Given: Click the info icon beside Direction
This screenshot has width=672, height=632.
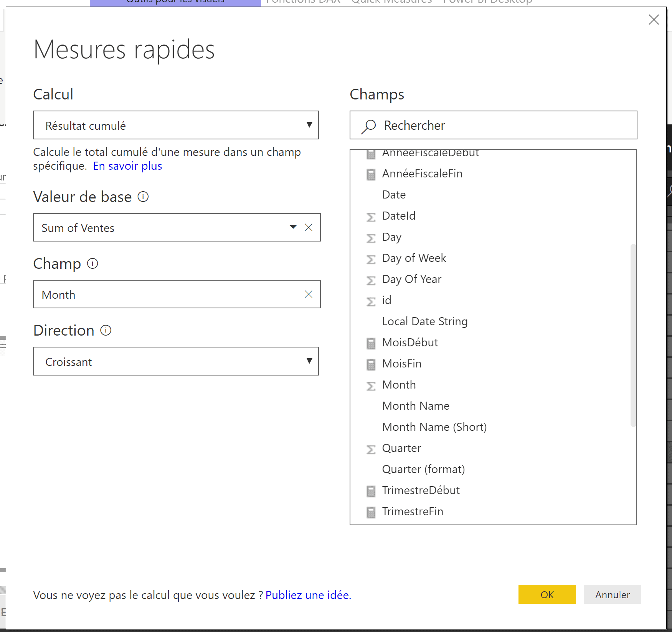Looking at the screenshot, I should [106, 330].
